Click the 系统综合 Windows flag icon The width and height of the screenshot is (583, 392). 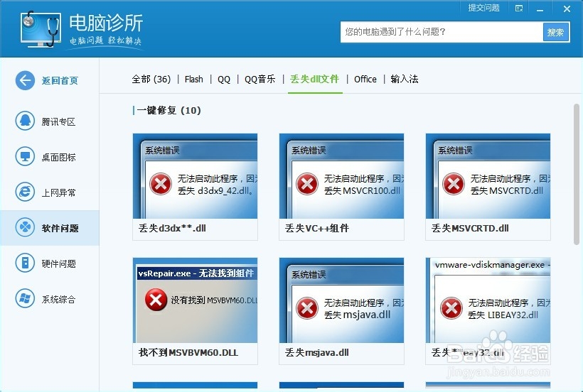click(x=25, y=298)
